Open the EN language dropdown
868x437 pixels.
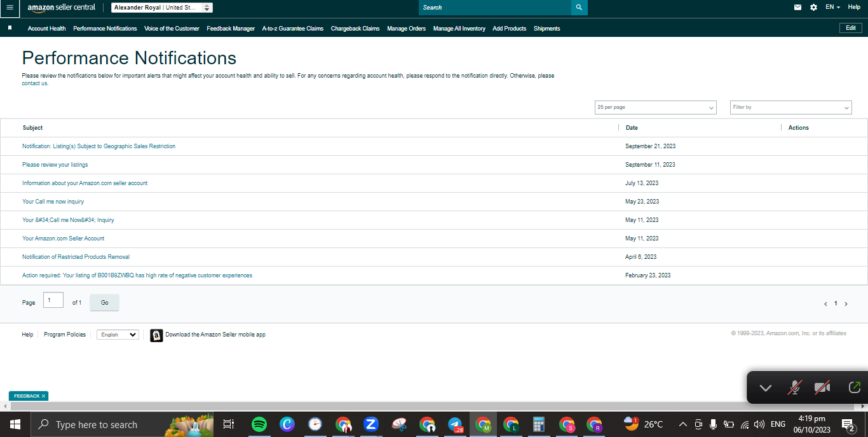832,7
